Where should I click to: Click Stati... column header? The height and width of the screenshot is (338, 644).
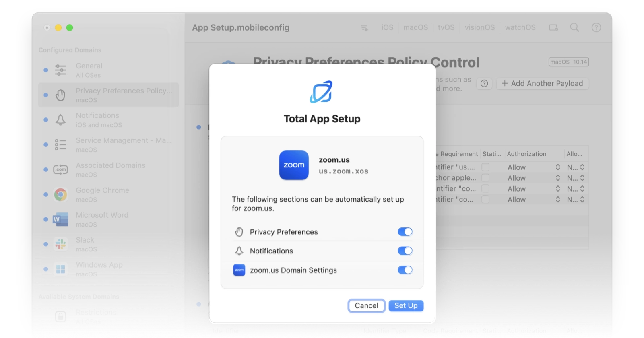pyautogui.click(x=491, y=154)
